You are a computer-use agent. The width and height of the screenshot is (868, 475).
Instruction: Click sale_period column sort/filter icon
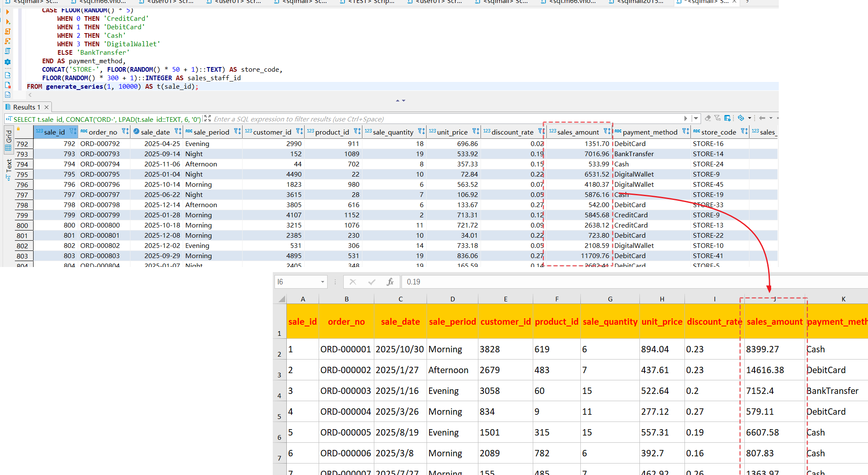237,132
